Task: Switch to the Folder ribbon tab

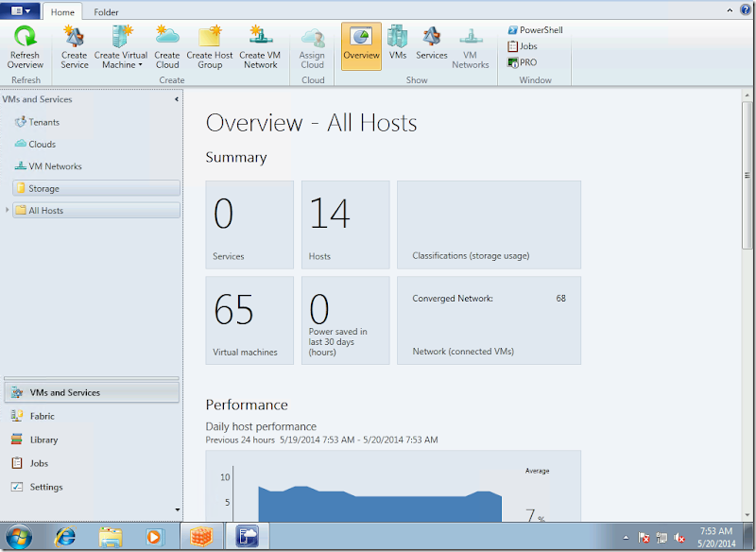Action: point(106,12)
